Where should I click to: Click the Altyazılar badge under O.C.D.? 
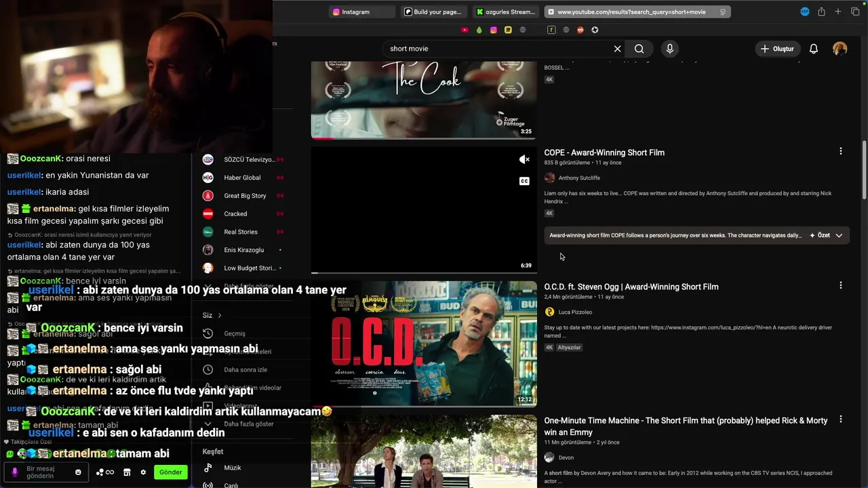tap(569, 347)
